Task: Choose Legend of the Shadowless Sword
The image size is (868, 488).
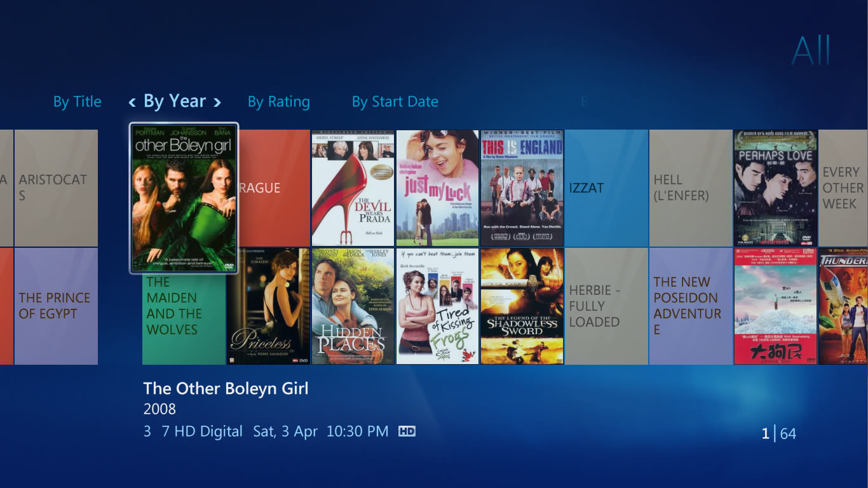Action: [522, 306]
